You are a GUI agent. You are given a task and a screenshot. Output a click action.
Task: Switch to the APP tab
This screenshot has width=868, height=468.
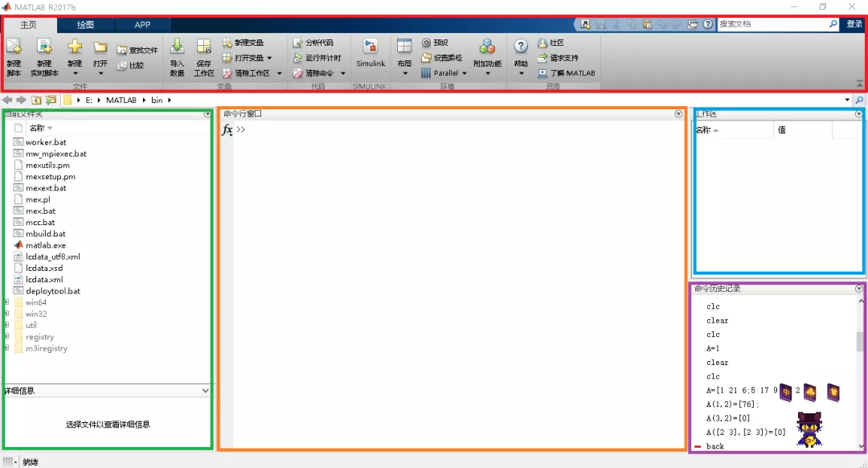[142, 24]
